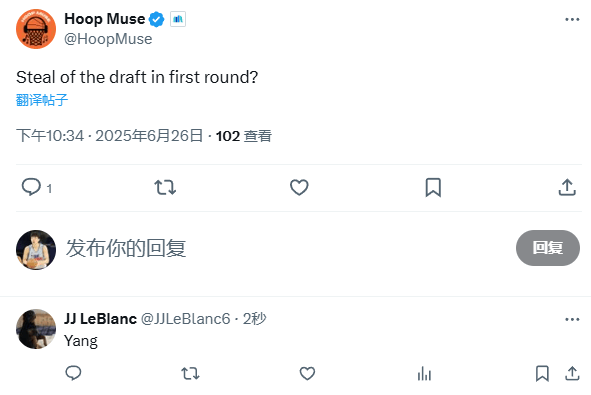The height and width of the screenshot is (395, 591).
Task: Open more options for Hoop Muse post
Action: [572, 19]
